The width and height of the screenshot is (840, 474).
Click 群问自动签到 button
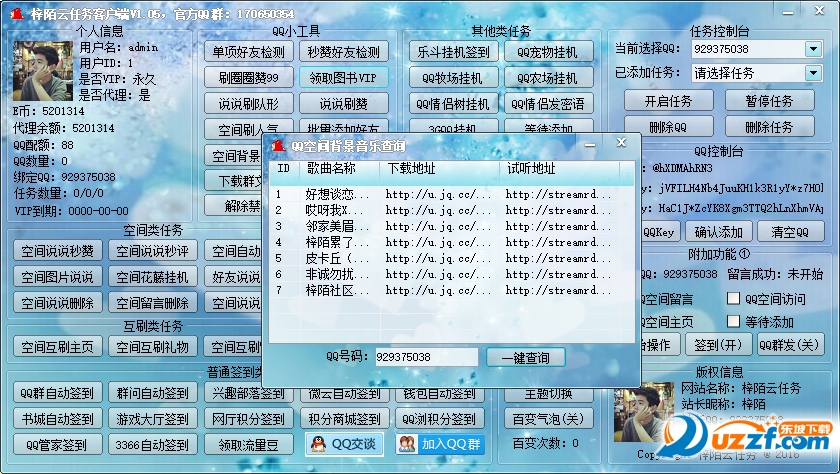(x=153, y=393)
